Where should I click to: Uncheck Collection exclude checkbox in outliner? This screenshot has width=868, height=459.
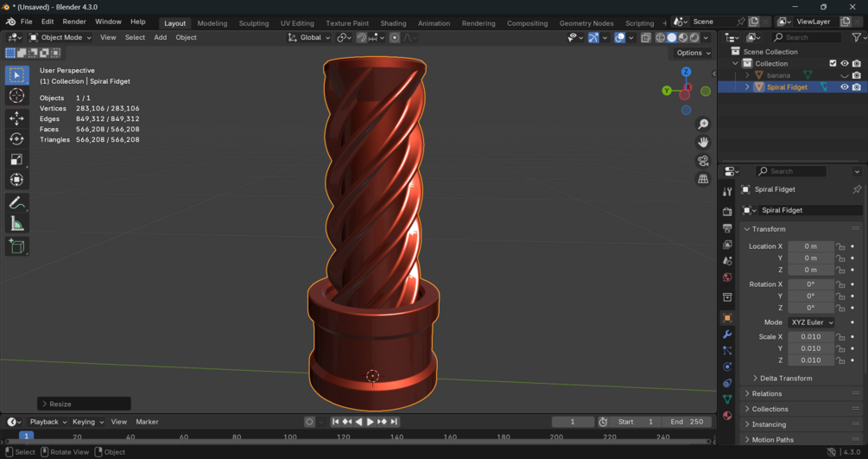833,63
